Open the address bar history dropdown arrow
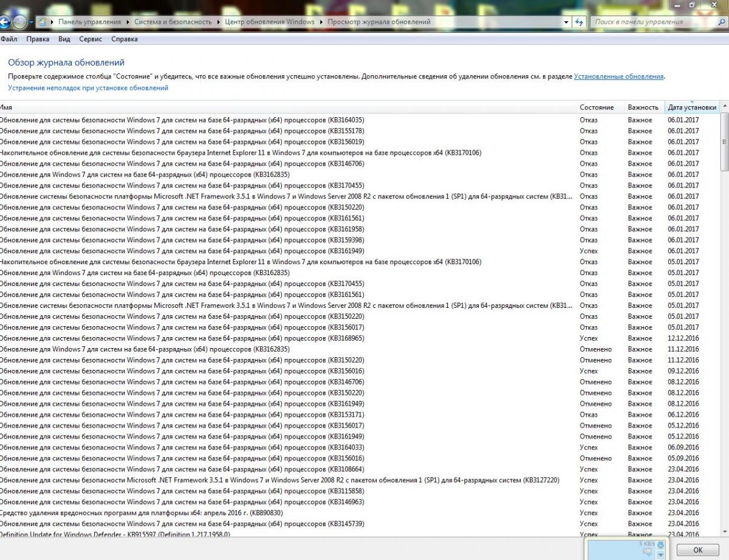729x560 pixels. point(567,22)
